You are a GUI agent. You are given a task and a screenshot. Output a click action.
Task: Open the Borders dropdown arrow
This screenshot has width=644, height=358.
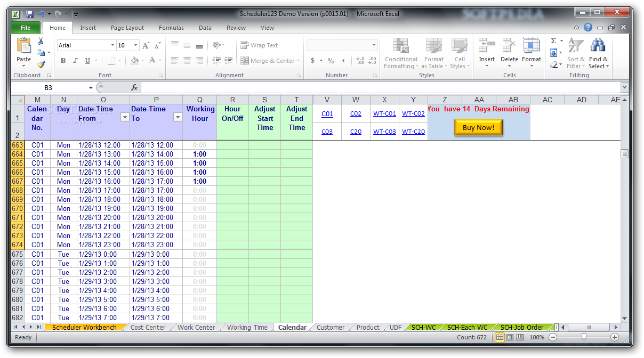point(120,61)
